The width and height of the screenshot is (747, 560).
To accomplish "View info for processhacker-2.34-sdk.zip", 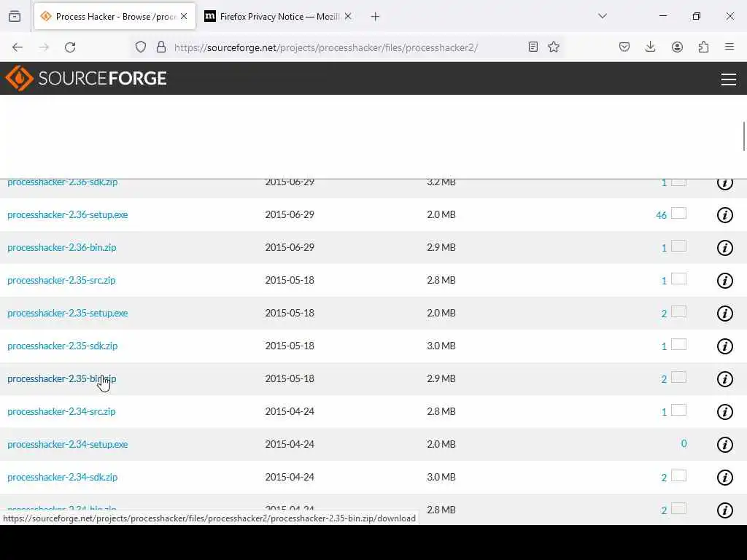I will click(724, 478).
